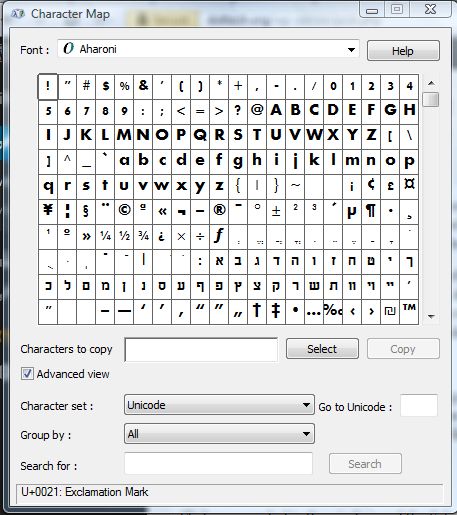Click the Select button
The width and height of the screenshot is (457, 515).
click(322, 349)
